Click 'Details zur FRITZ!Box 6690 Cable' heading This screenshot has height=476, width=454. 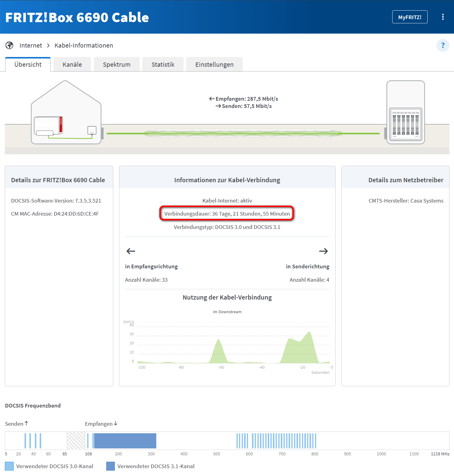58,180
